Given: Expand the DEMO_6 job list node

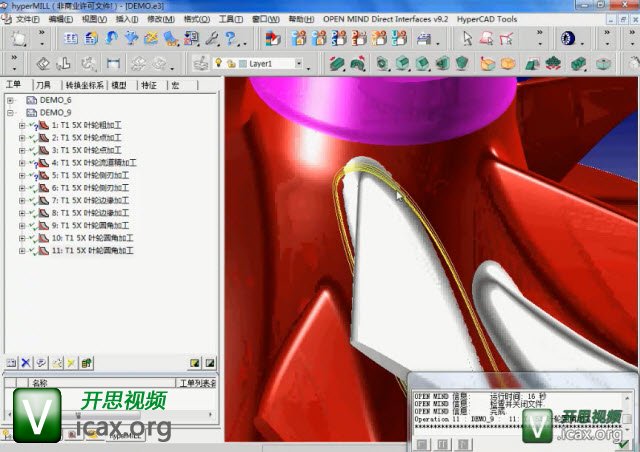Looking at the screenshot, I should tap(10, 100).
